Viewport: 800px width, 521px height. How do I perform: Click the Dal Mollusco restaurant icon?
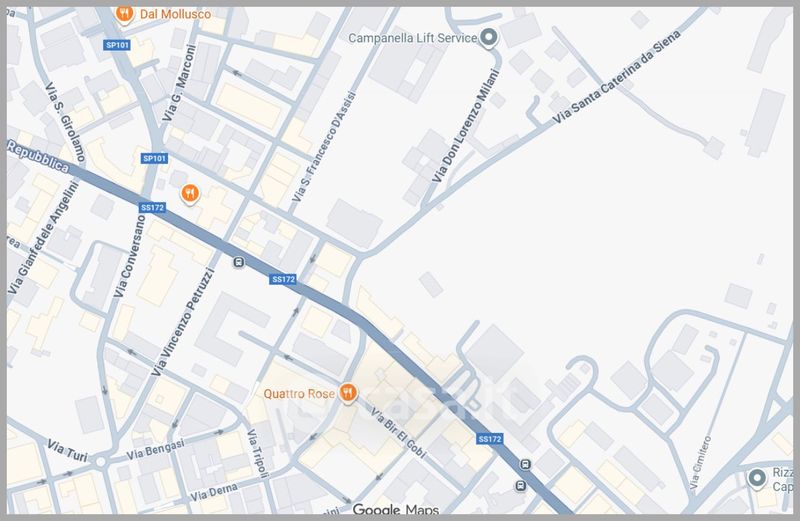[x=124, y=14]
